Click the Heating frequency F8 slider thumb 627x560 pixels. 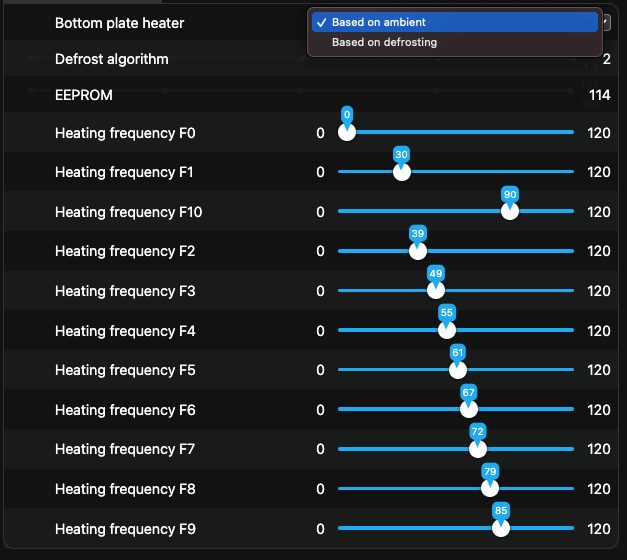[x=490, y=489]
